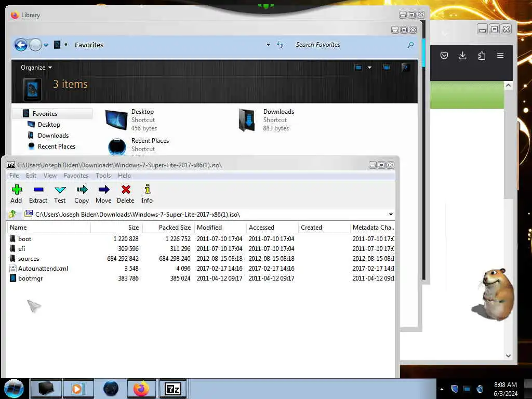532x399 pixels.
Task: Open the Windows Start orb
Action: 14,389
